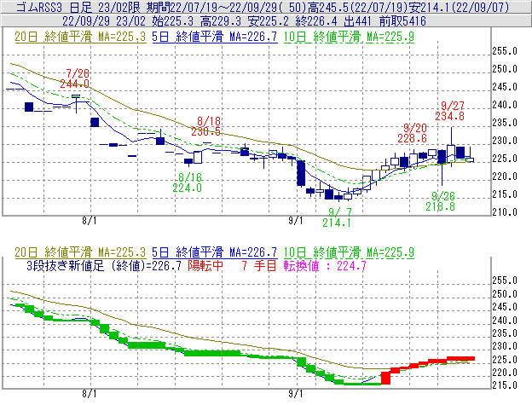Click the 安225.2 low price value

tap(269, 21)
